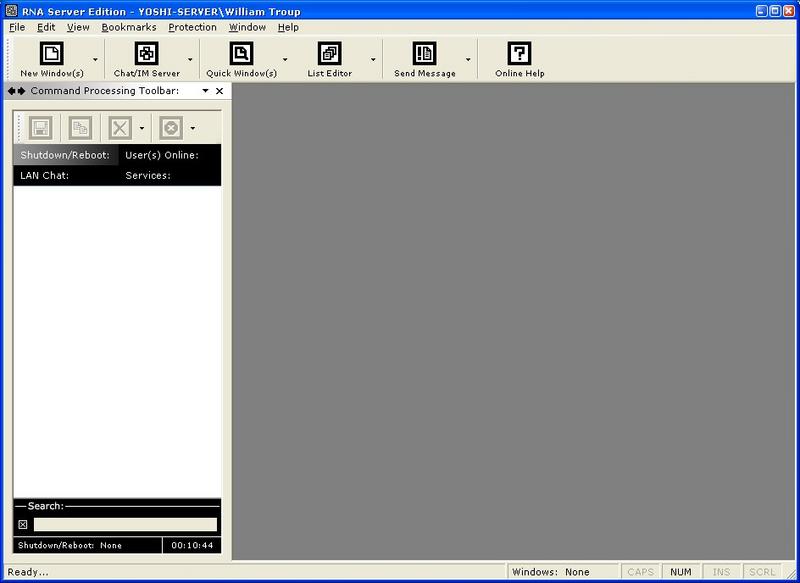Image resolution: width=800 pixels, height=583 pixels.
Task: Click into the Search input field
Action: click(125, 524)
